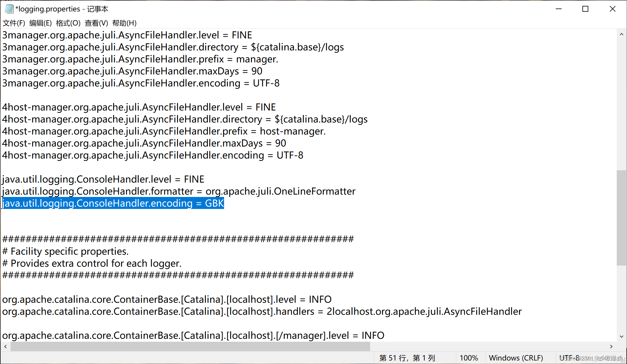Image resolution: width=627 pixels, height=364 pixels.
Task: Open the 文件(F) menu
Action: click(x=13, y=23)
